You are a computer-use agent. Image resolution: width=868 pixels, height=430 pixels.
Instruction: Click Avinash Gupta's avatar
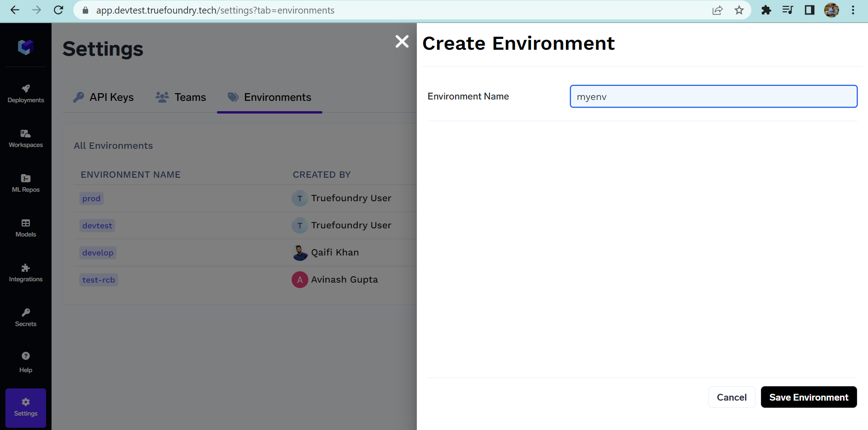(300, 280)
